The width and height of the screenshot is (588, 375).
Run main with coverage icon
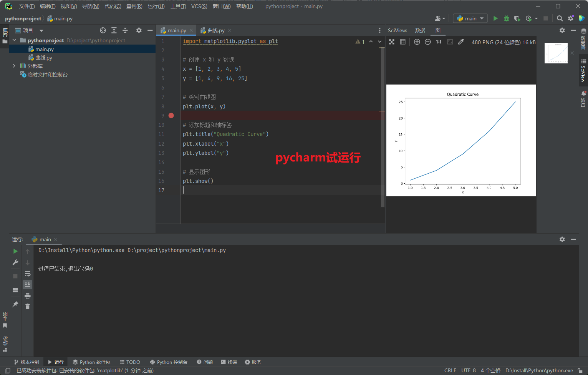point(517,18)
